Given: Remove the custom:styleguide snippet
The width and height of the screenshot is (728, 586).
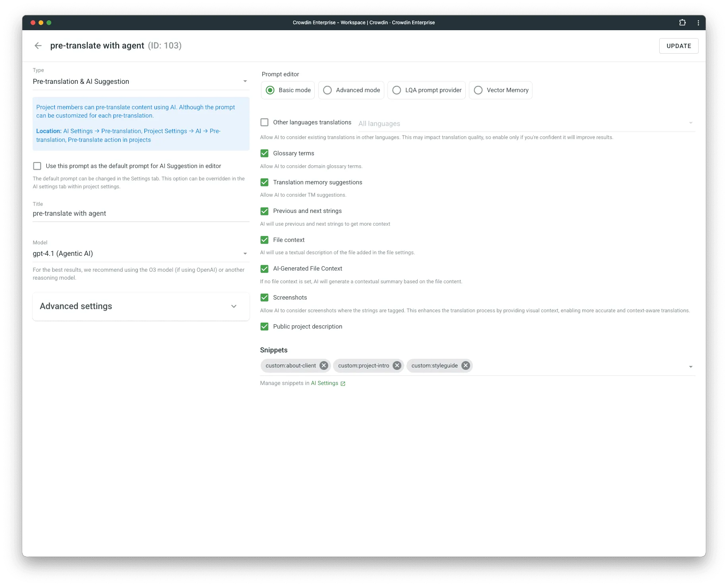Looking at the screenshot, I should point(465,366).
